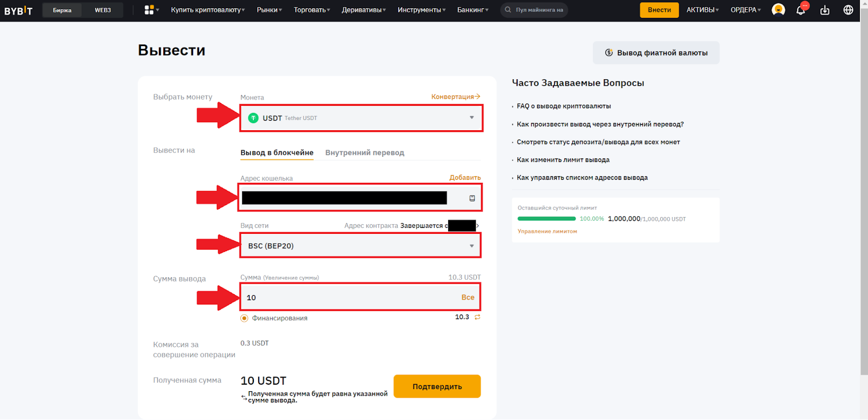Select the Финансирования account radio button

tap(244, 318)
